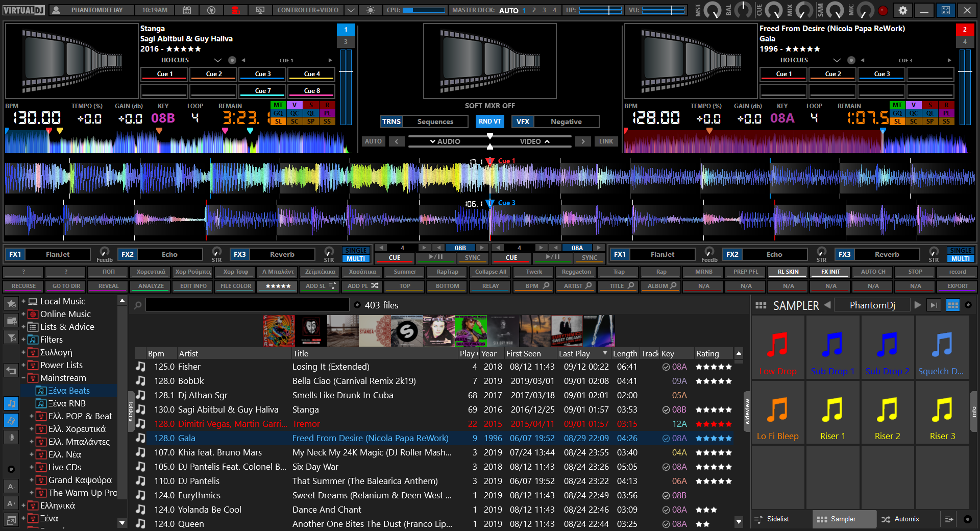Trigger Cue 3 hotcue on left deck
Screen dimensions: 980x531
(x=263, y=74)
